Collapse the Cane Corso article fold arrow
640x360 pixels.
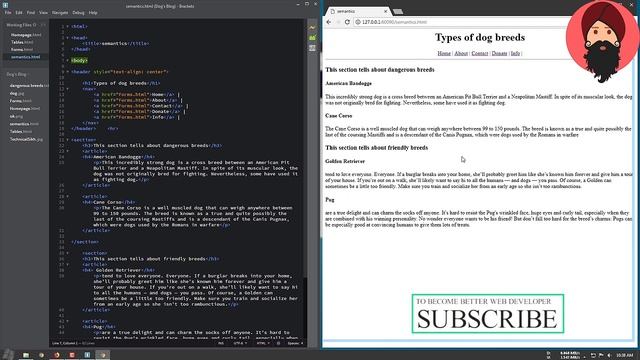tap(68, 197)
